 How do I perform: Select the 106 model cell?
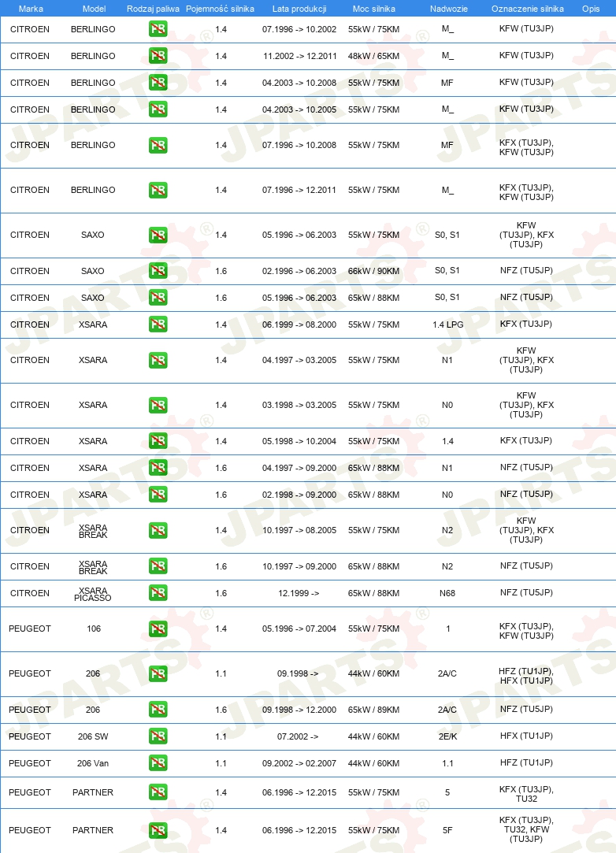[x=94, y=629]
